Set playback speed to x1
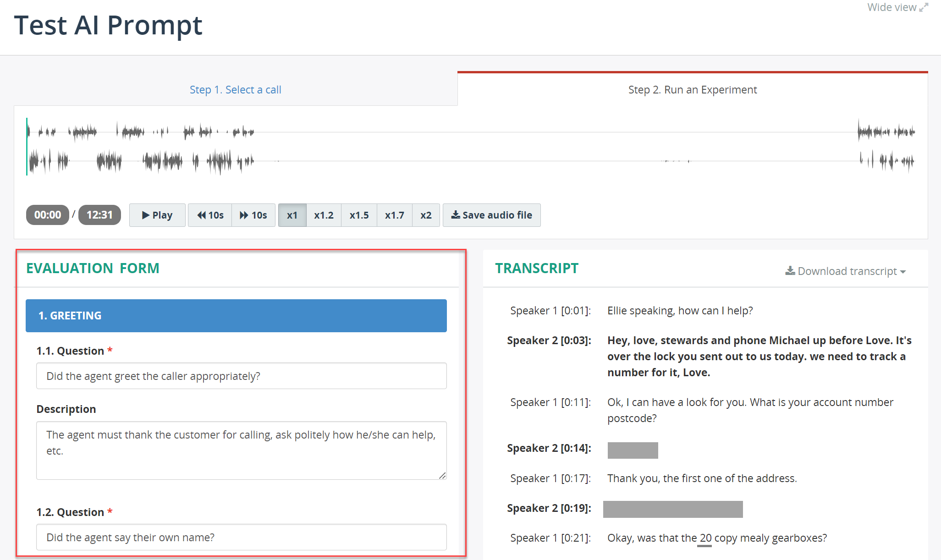The image size is (941, 560). (x=292, y=215)
